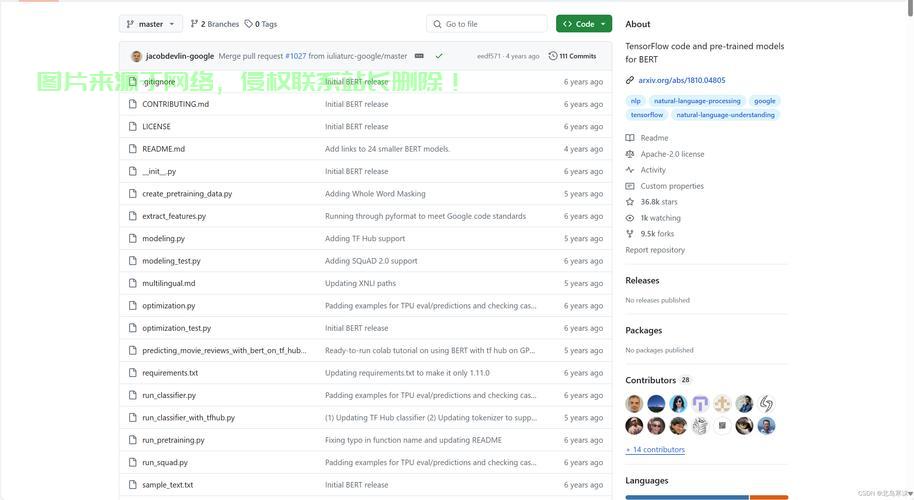This screenshot has height=500, width=914.
Task: Click the link chain icon beside arxiv URL
Action: 630,80
